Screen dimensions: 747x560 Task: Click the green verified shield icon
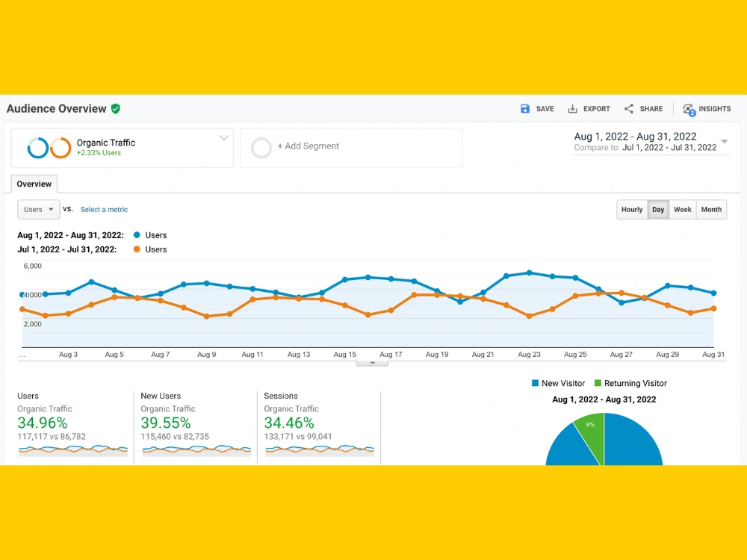pos(116,108)
